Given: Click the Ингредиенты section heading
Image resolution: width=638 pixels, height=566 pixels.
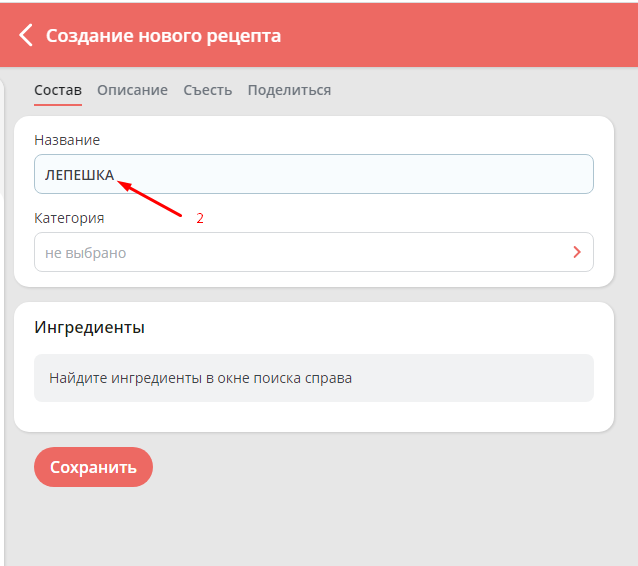Looking at the screenshot, I should coord(89,327).
